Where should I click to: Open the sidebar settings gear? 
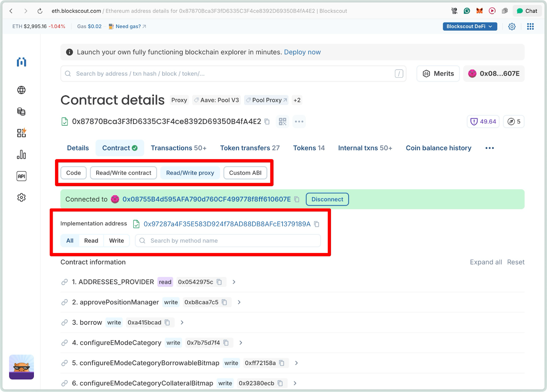click(x=21, y=197)
